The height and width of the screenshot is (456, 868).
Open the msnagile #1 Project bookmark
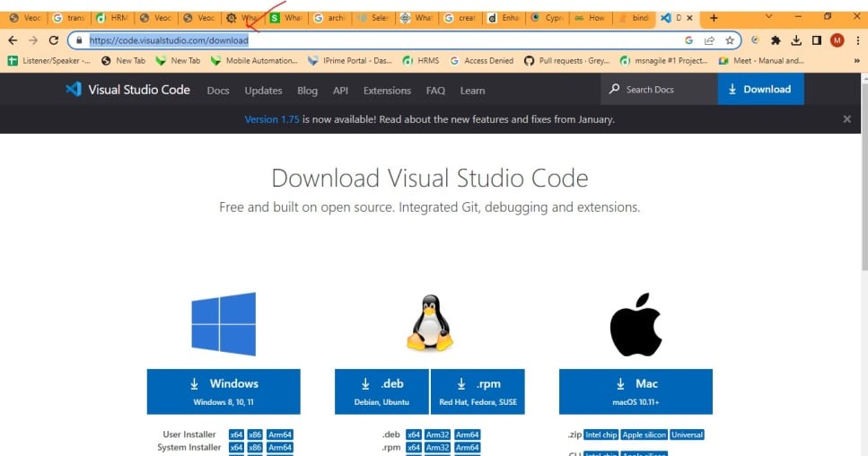(663, 61)
